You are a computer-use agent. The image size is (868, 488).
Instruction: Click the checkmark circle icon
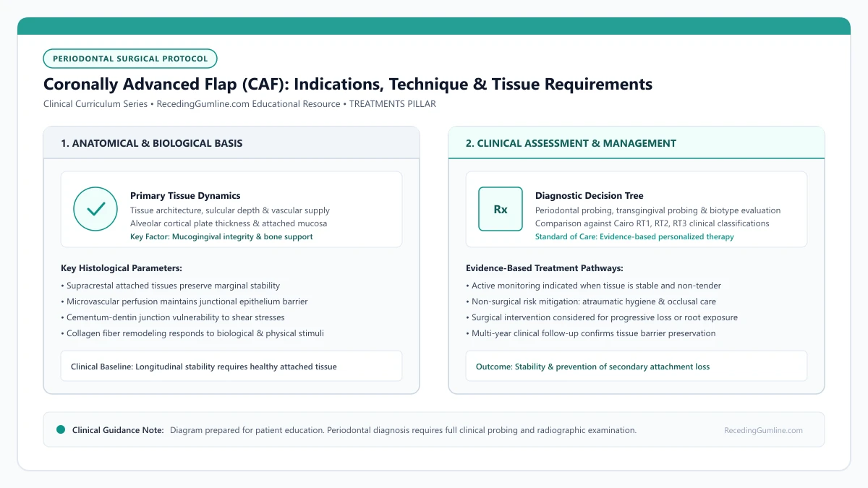click(95, 209)
